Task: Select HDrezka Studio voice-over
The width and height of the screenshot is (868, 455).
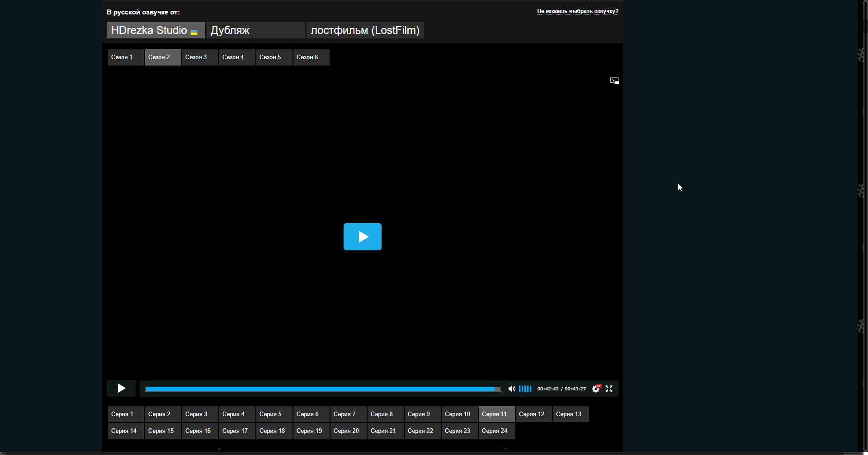Action: click(155, 30)
